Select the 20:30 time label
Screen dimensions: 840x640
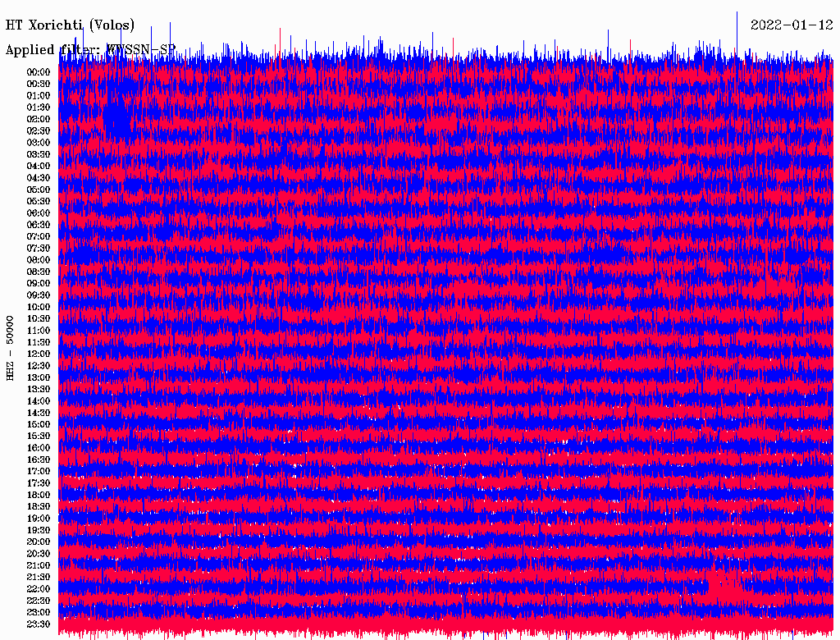[39, 554]
